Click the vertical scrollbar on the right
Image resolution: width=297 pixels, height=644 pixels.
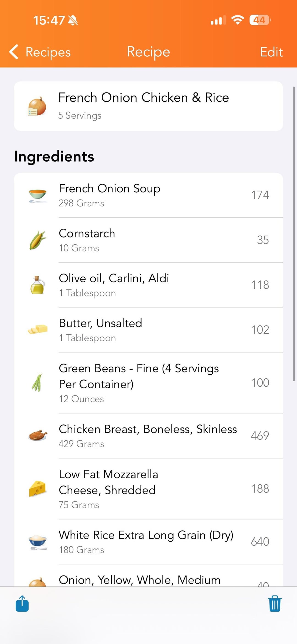coord(294,234)
